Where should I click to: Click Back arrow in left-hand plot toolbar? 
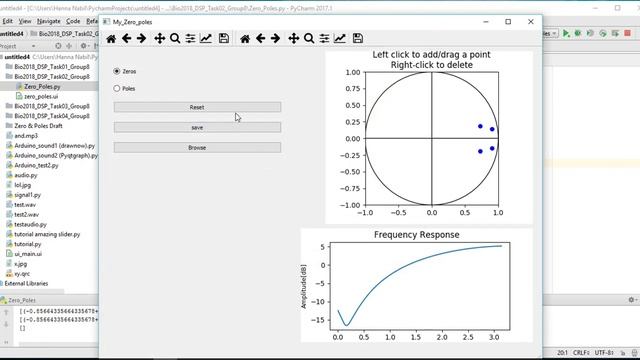127,38
